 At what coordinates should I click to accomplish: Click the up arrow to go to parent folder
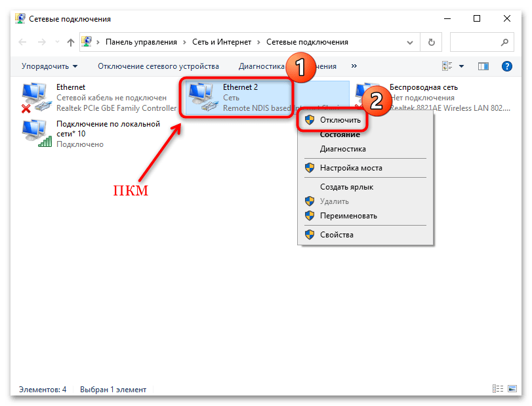point(70,41)
